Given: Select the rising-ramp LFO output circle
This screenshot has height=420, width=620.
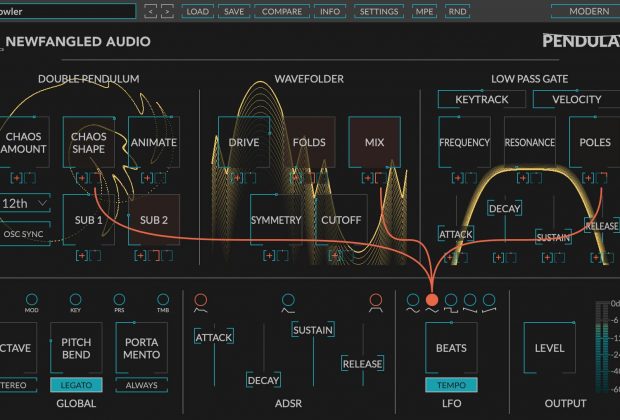Looking at the screenshot, I should point(489,300).
